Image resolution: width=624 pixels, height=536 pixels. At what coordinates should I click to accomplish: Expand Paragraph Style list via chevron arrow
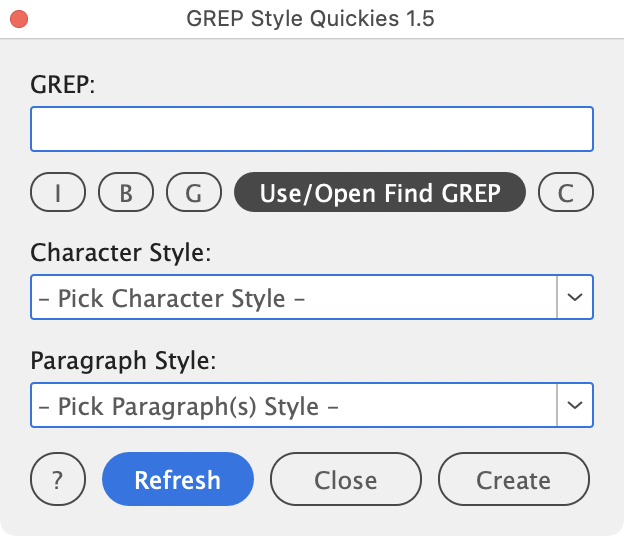[x=575, y=406]
